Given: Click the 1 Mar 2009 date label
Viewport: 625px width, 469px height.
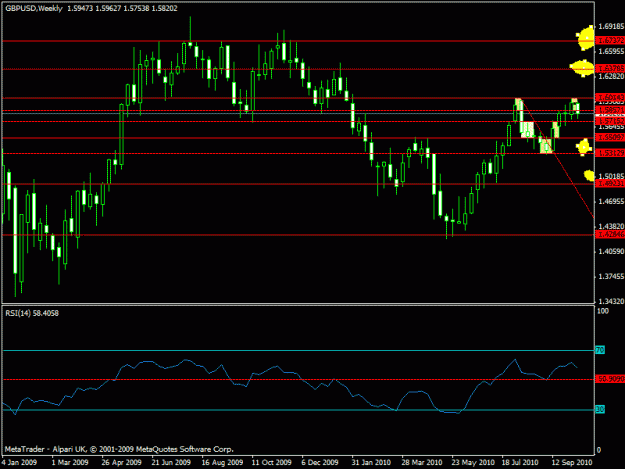Looking at the screenshot, I should click(x=70, y=463).
